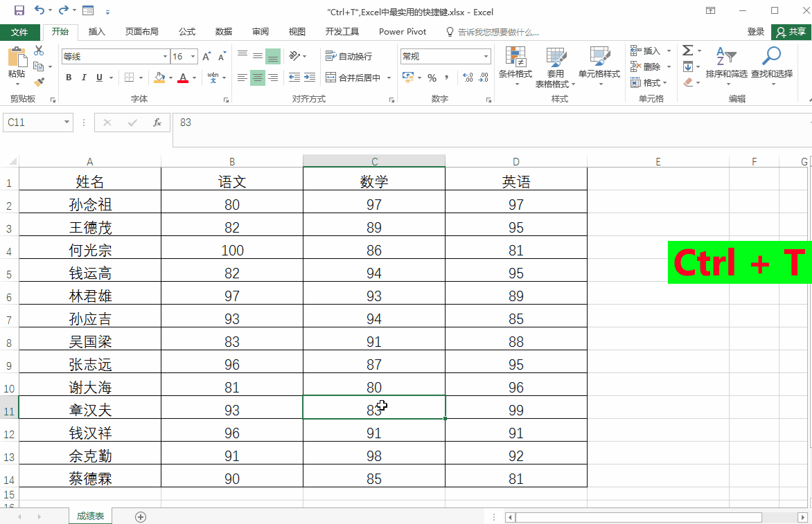Apply comma style number format

(x=446, y=78)
